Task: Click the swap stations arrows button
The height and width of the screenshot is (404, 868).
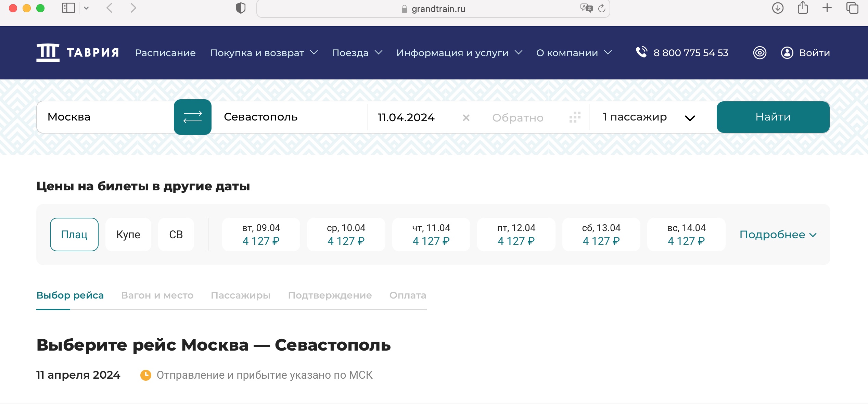Action: (x=192, y=117)
